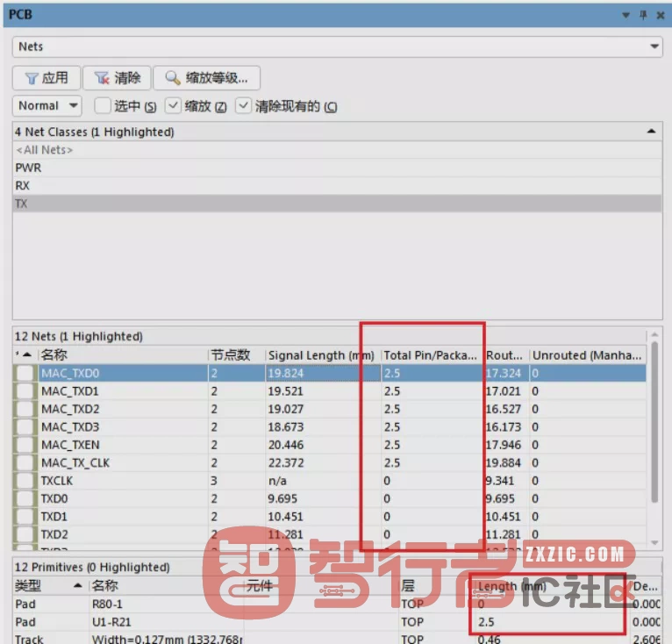
Task: Toggle the 选中 (S) checkbox
Action: click(103, 105)
